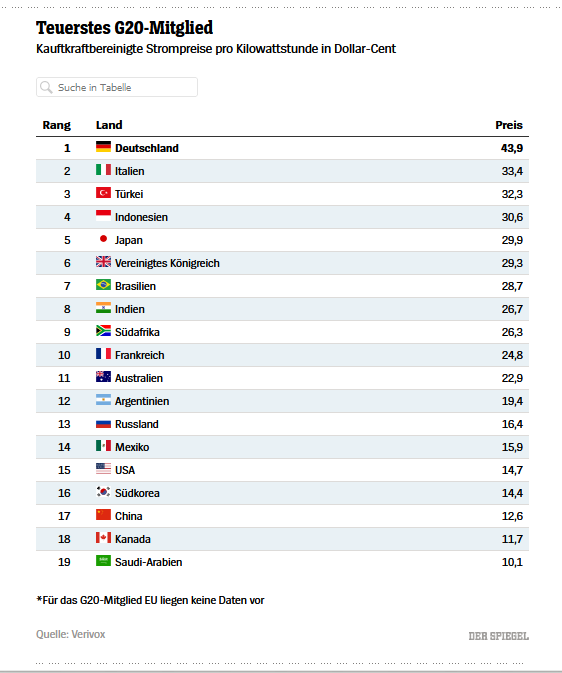Focus the 'Suche in Tabelle' search field

click(x=117, y=87)
